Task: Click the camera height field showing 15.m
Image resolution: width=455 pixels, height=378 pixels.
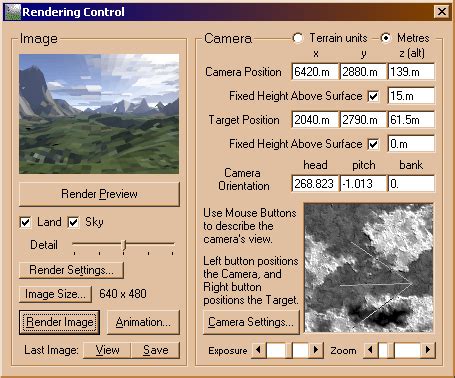Action: [411, 96]
